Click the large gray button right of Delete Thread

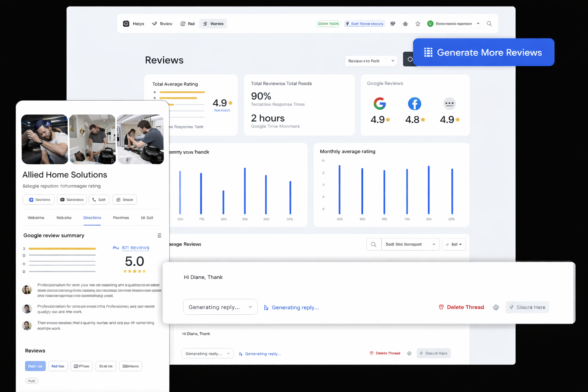(527, 307)
